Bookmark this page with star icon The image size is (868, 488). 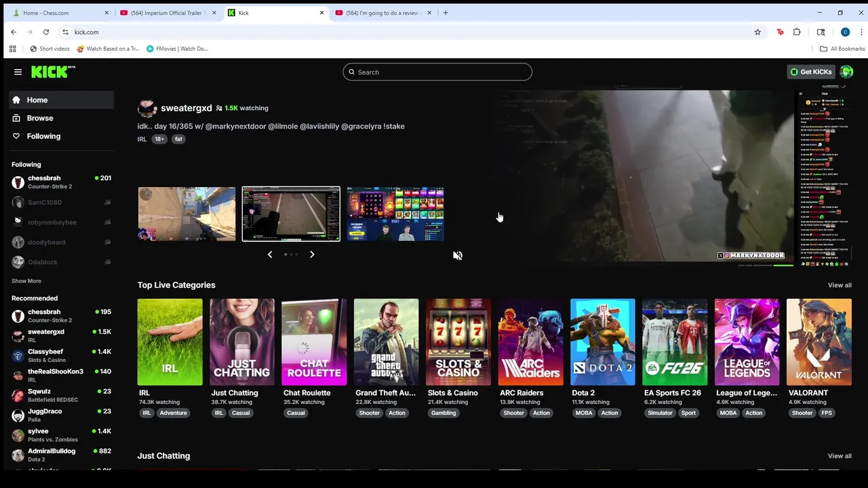point(757,32)
